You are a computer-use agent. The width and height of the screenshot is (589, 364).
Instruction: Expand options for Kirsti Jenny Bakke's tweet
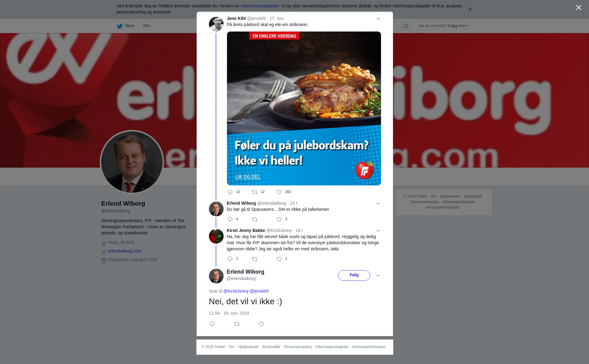378,231
